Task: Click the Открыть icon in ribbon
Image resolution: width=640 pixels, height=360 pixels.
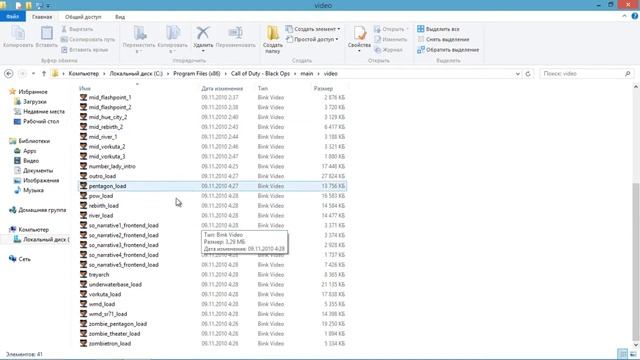Action: pos(378,29)
